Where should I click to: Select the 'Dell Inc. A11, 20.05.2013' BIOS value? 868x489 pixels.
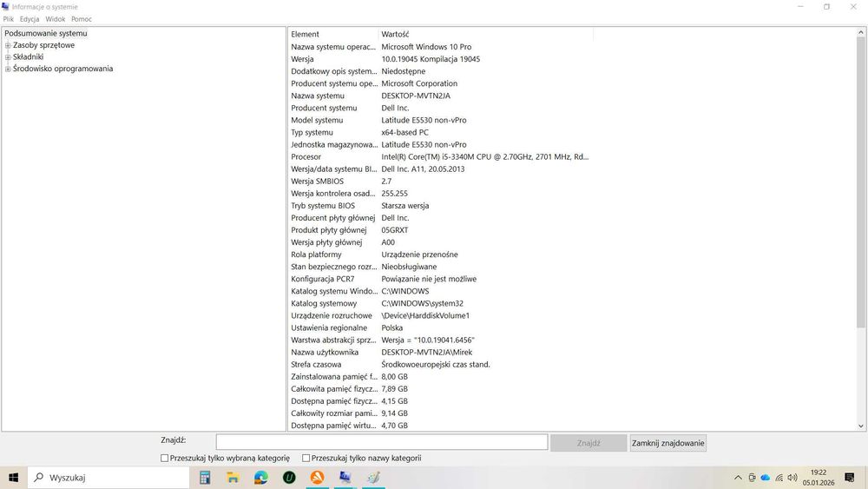pyautogui.click(x=423, y=169)
